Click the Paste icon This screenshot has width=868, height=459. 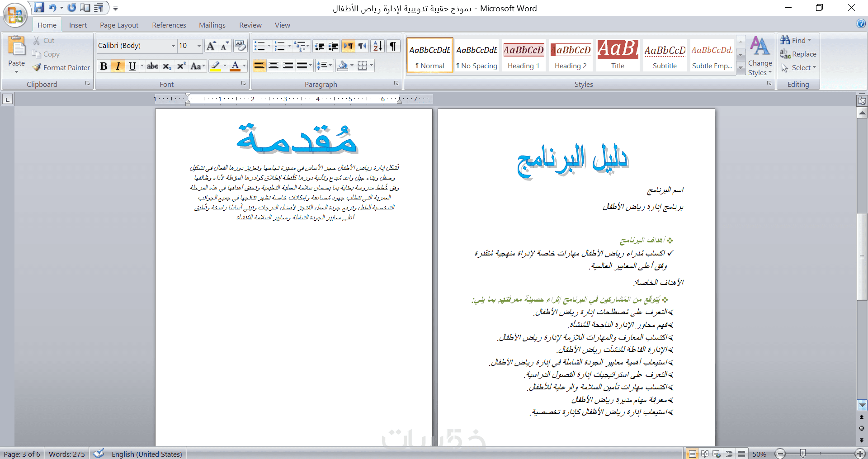point(17,45)
